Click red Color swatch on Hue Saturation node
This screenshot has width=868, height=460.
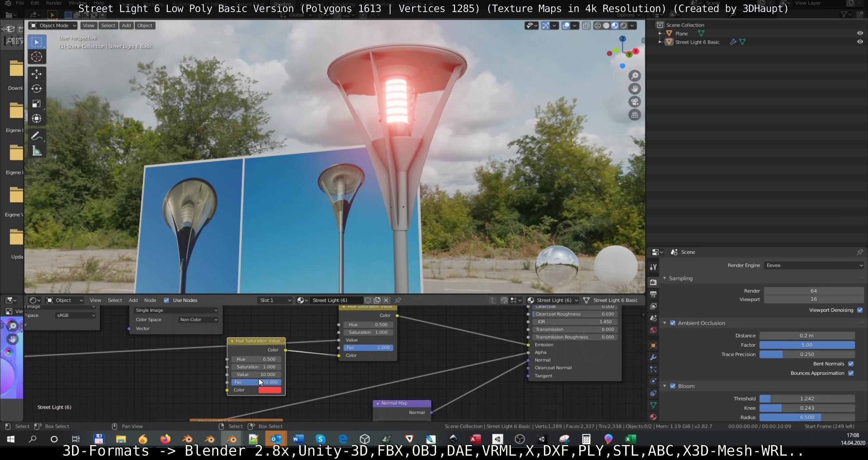[270, 390]
